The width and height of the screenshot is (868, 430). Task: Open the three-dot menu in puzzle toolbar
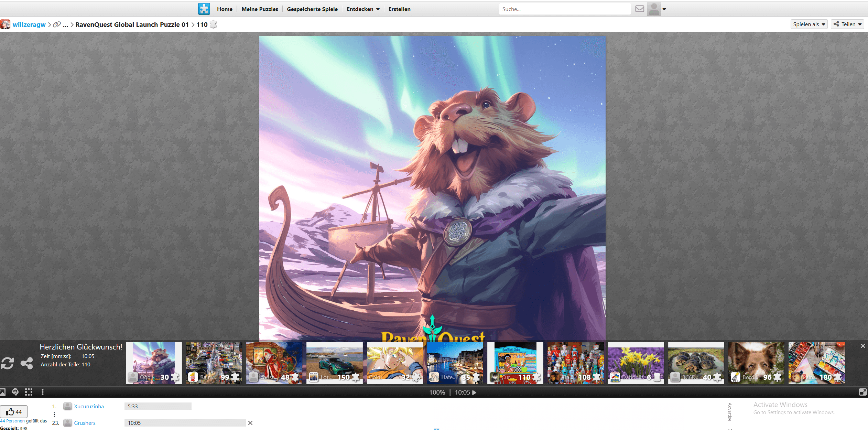click(x=43, y=392)
